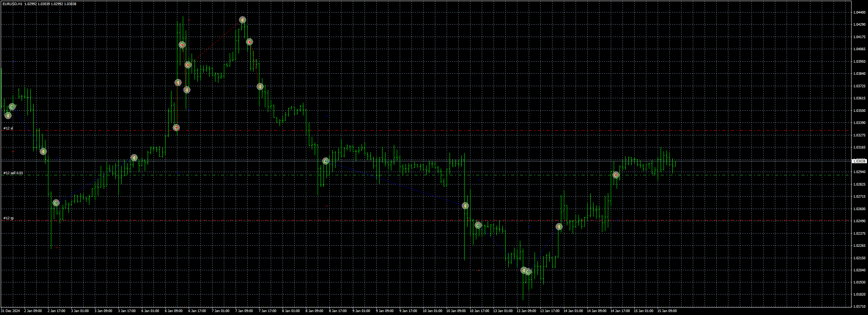Click the green buy arrow on 31 Dec near 1.03535
This screenshot has width=868, height=315.
click(12, 107)
